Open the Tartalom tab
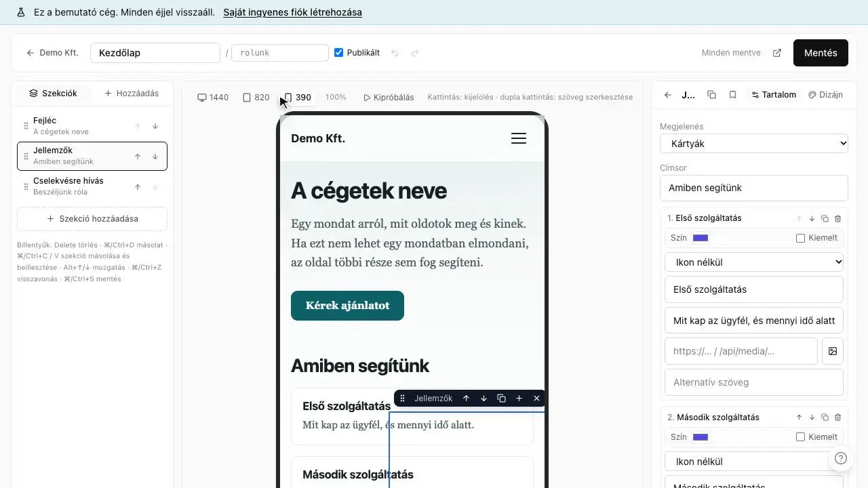The image size is (868, 488). click(x=774, y=95)
